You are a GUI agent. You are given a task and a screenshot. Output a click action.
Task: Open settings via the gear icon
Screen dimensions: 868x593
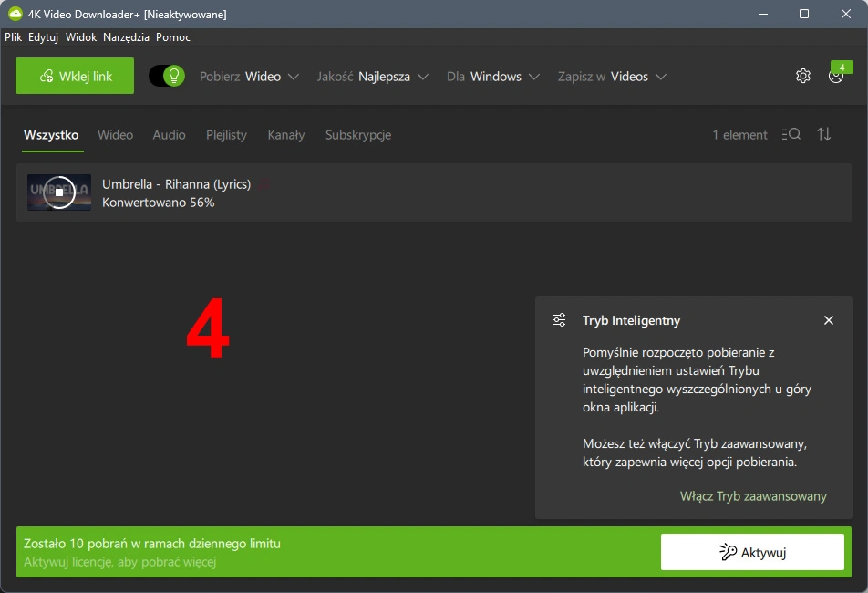802,76
